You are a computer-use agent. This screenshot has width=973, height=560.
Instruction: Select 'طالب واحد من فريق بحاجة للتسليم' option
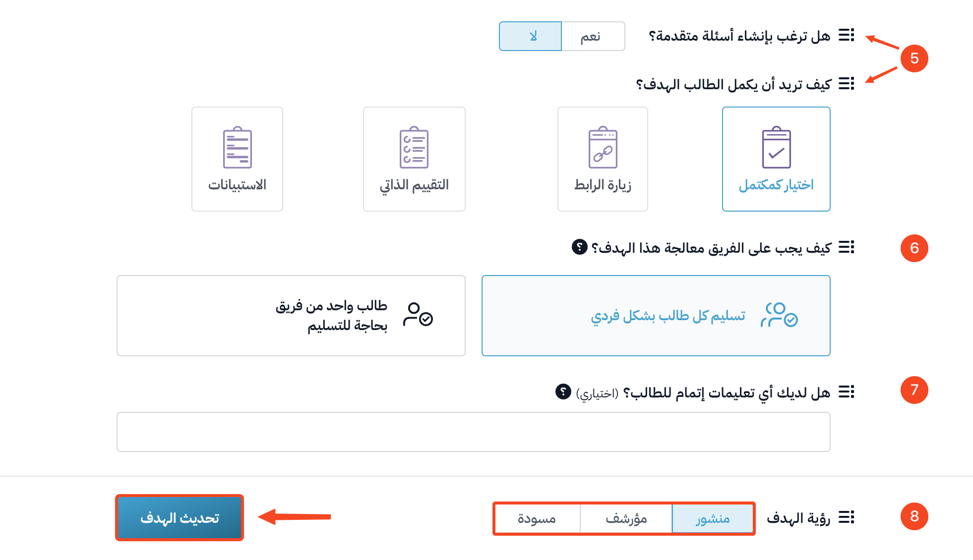(x=291, y=316)
